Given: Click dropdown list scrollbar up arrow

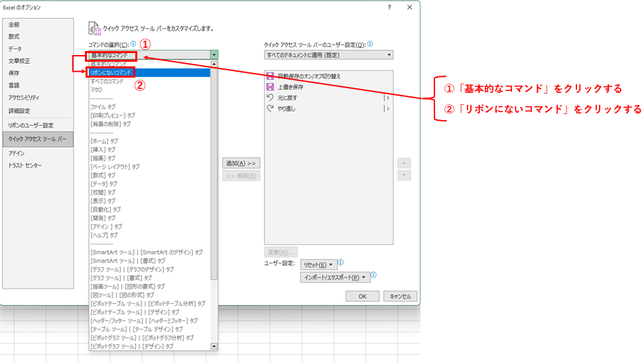Looking at the screenshot, I should 214,64.
